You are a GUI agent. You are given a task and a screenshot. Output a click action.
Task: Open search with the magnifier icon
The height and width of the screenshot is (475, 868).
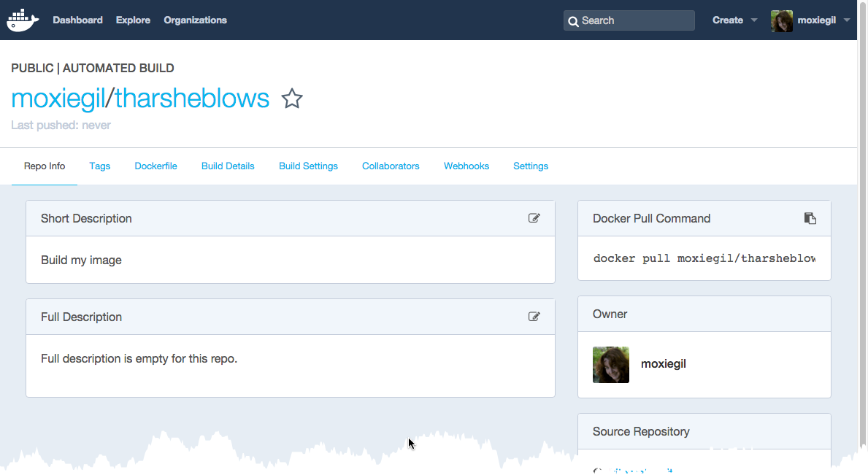574,21
